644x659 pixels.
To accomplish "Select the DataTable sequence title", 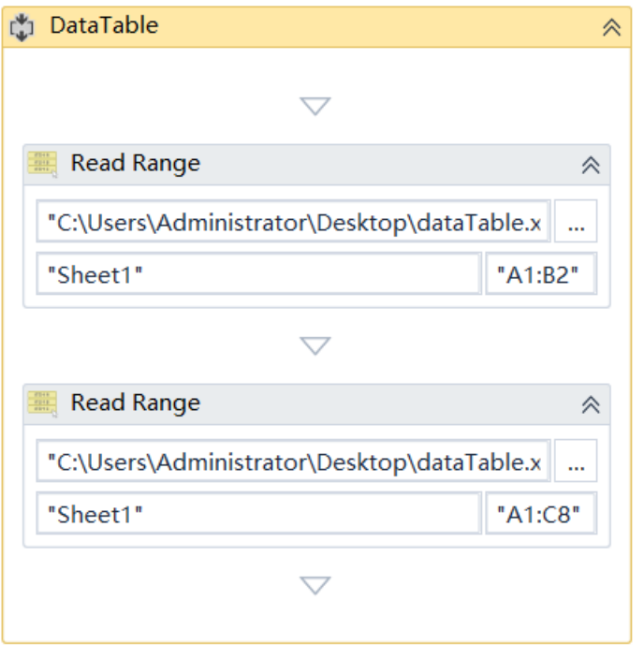I will click(x=104, y=26).
